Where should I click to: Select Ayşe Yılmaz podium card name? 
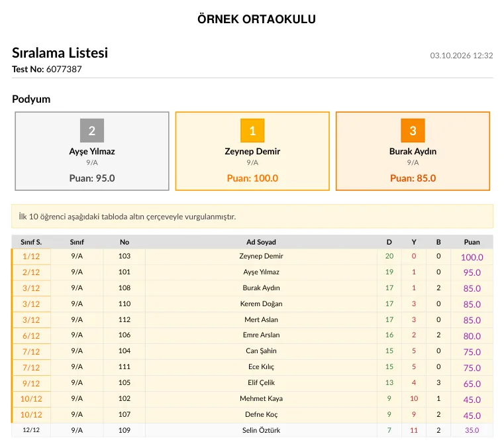[x=92, y=152]
